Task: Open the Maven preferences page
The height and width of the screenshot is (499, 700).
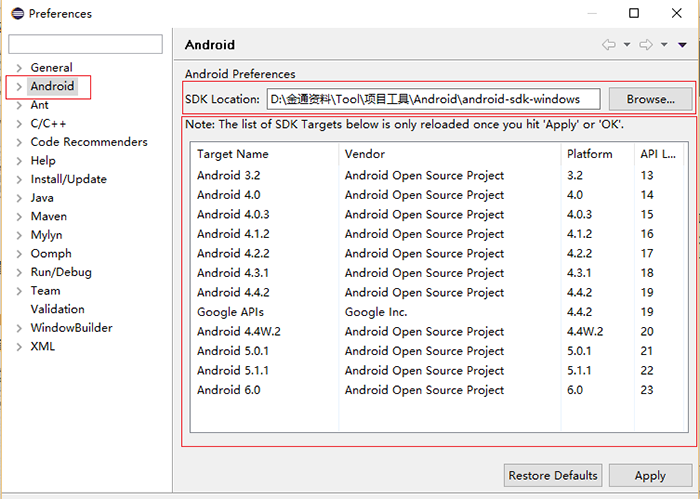Action: click(x=49, y=216)
